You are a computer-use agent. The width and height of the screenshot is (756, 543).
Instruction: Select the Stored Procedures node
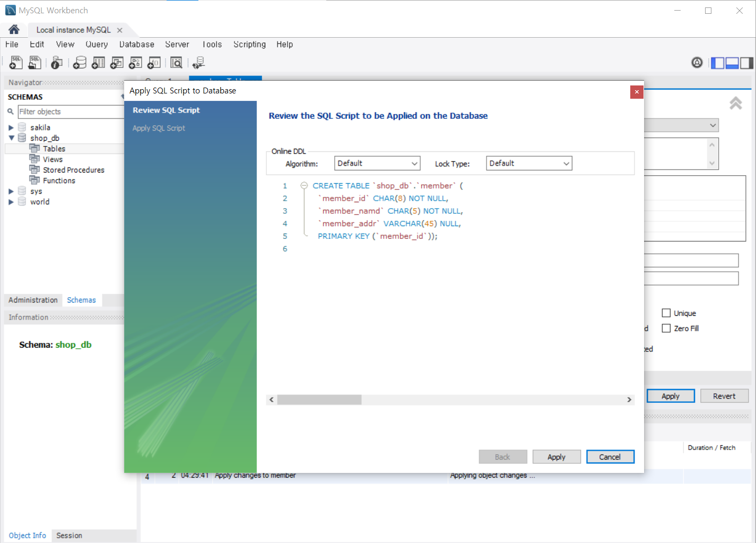click(x=74, y=170)
